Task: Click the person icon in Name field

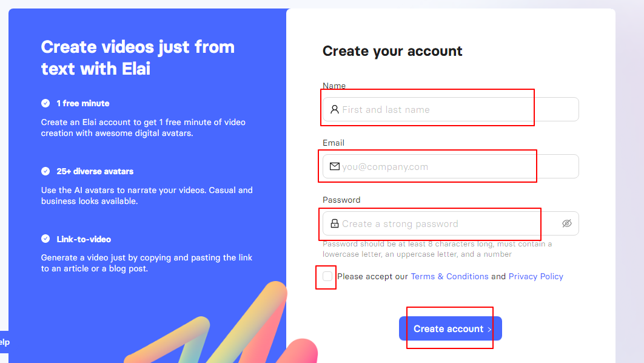Action: point(335,109)
